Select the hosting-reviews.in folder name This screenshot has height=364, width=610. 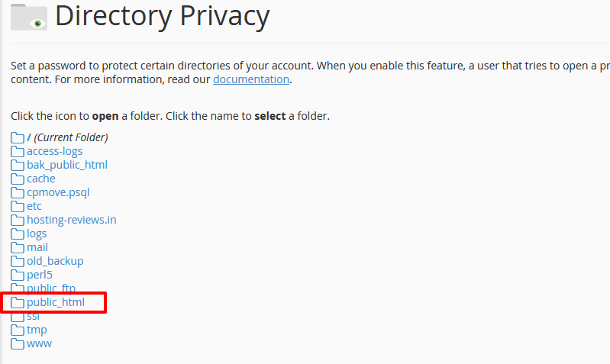(x=72, y=220)
